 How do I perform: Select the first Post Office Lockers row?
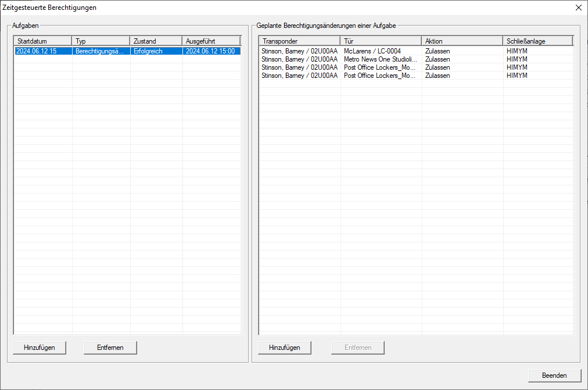click(x=379, y=67)
